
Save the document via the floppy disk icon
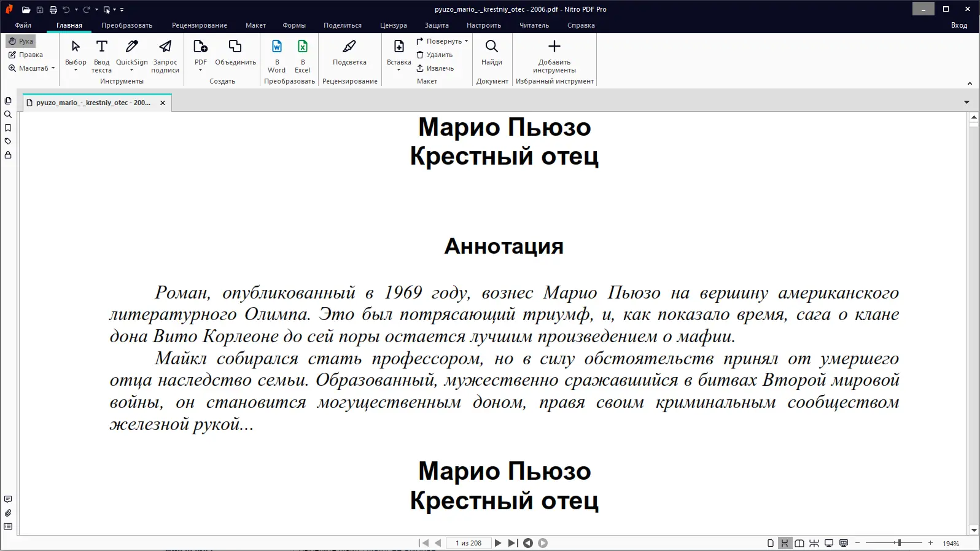coord(40,10)
